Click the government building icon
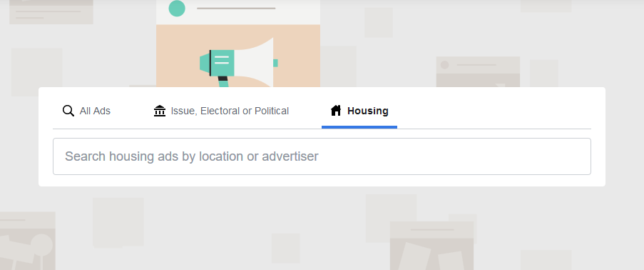Screen dimensions: 644x270 tap(159, 111)
